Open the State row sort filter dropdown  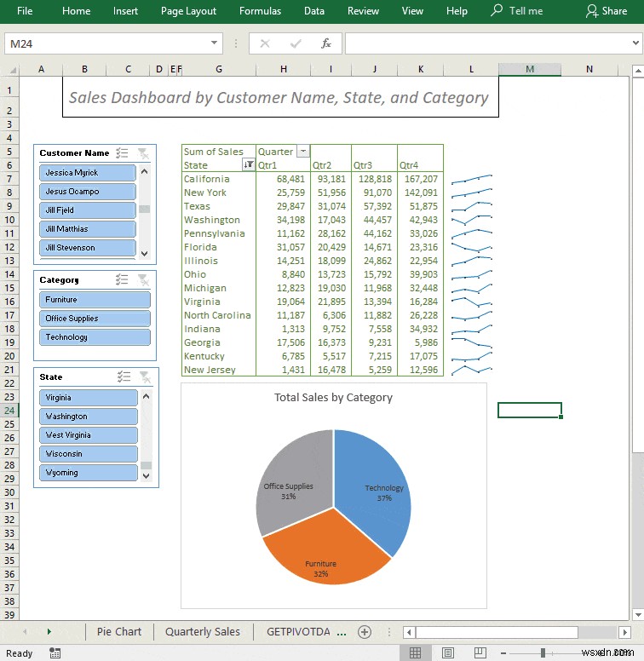pos(249,165)
